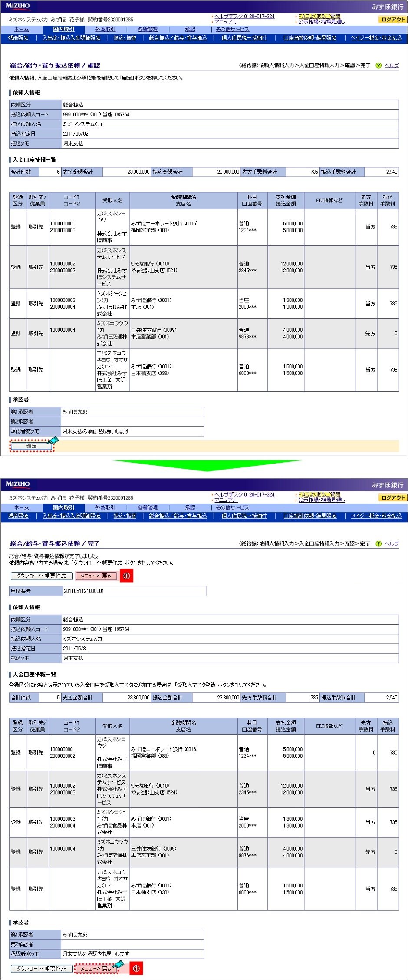
Task: Open 入出金・振込入金明細照会 on the 確認 screen
Action: tap(72, 38)
